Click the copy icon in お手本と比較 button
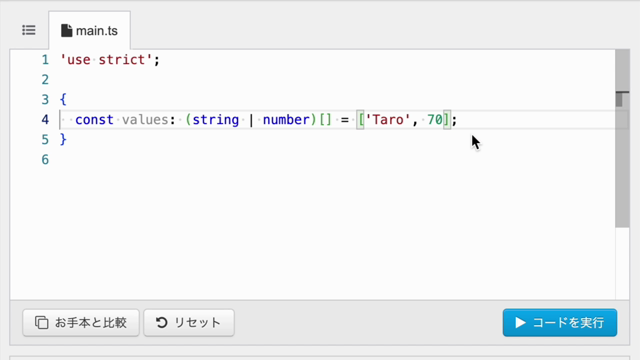The height and width of the screenshot is (360, 640). tap(41, 322)
